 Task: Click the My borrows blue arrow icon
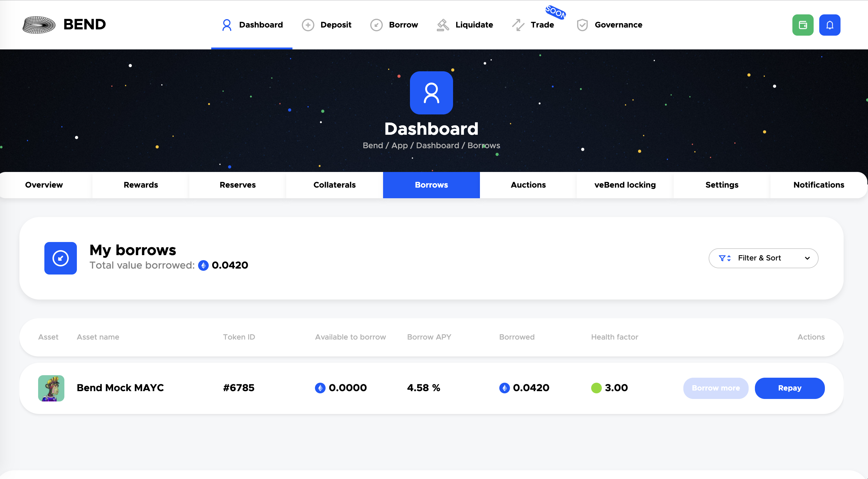pos(61,258)
